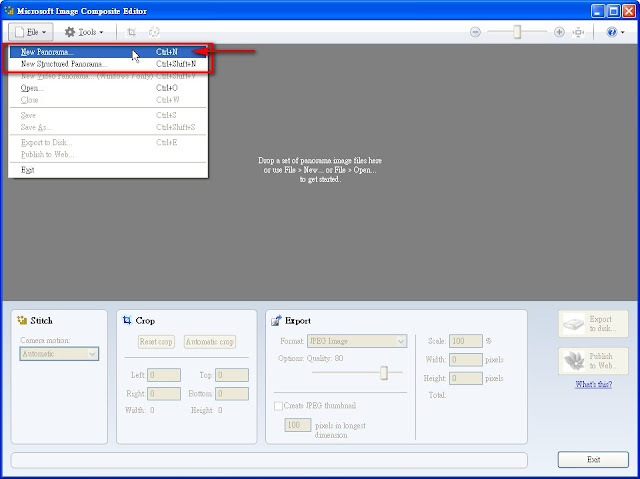640x479 pixels.
Task: Click the Help button dropdown arrow
Action: click(622, 32)
